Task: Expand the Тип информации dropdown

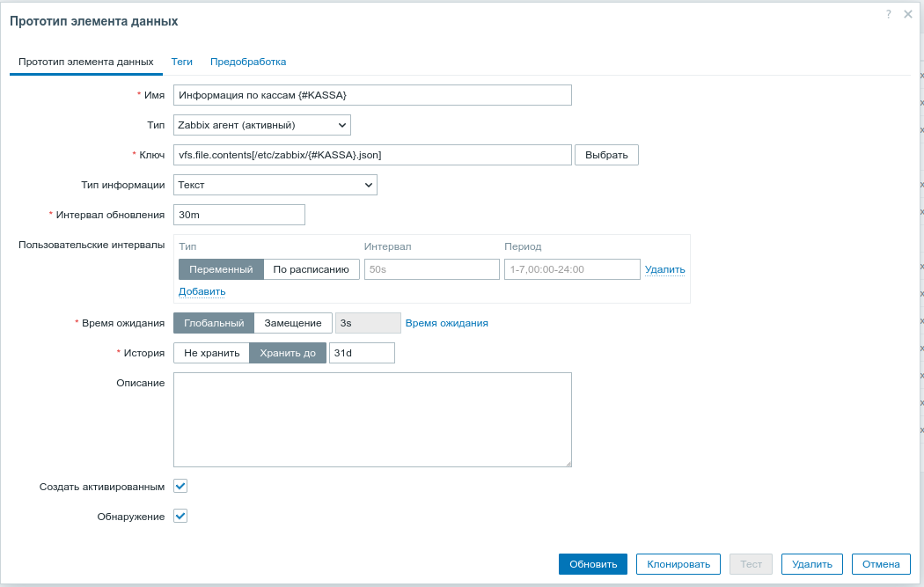Action: pyautogui.click(x=275, y=185)
